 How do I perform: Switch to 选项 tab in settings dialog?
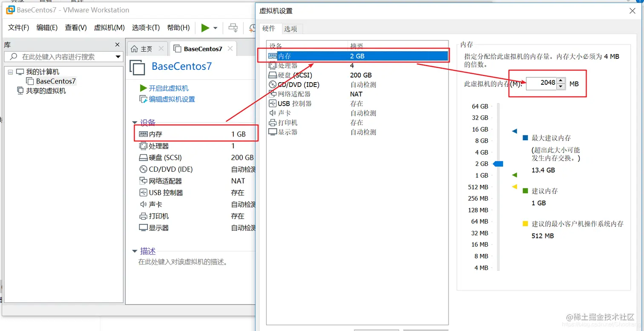click(291, 29)
